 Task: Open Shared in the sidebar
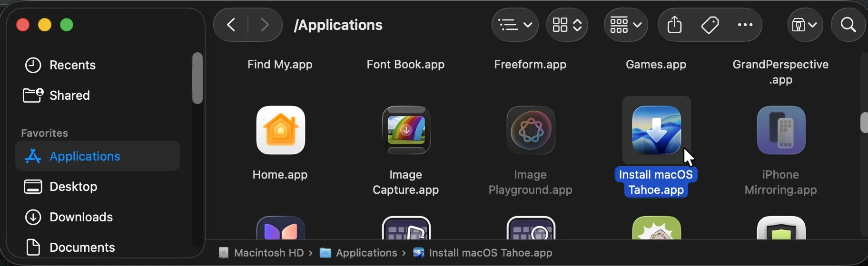[x=69, y=95]
